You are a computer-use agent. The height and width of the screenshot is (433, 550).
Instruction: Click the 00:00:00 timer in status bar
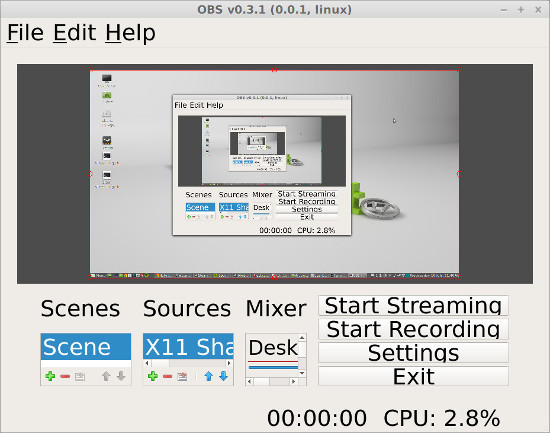[317, 418]
